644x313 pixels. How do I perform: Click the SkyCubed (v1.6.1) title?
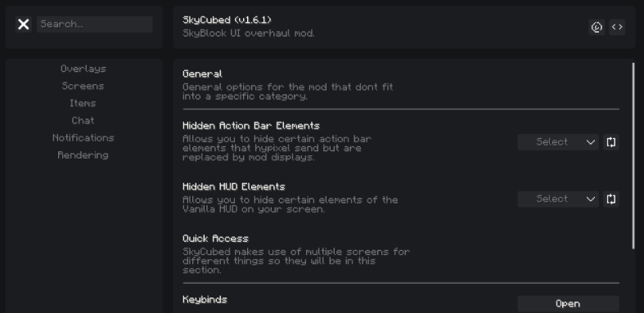click(x=227, y=20)
